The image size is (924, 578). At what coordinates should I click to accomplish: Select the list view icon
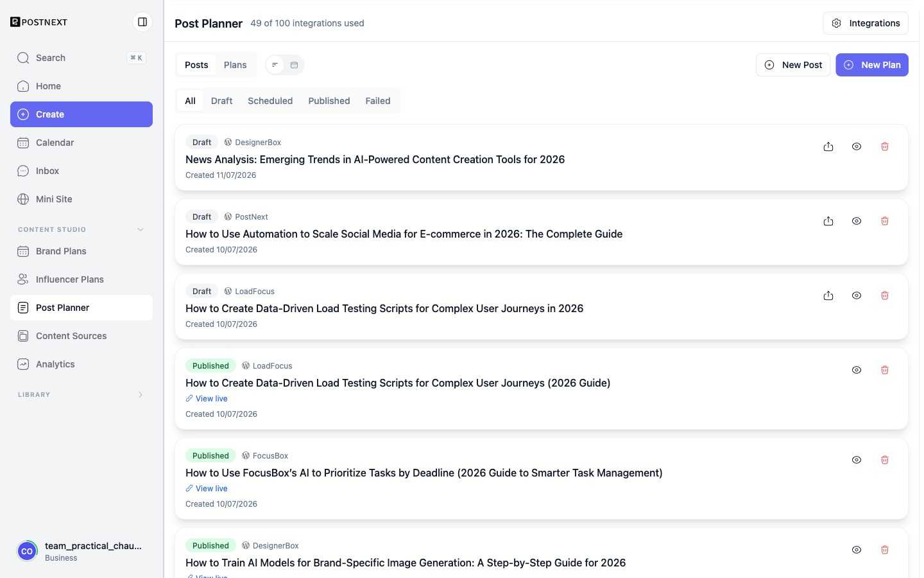275,65
